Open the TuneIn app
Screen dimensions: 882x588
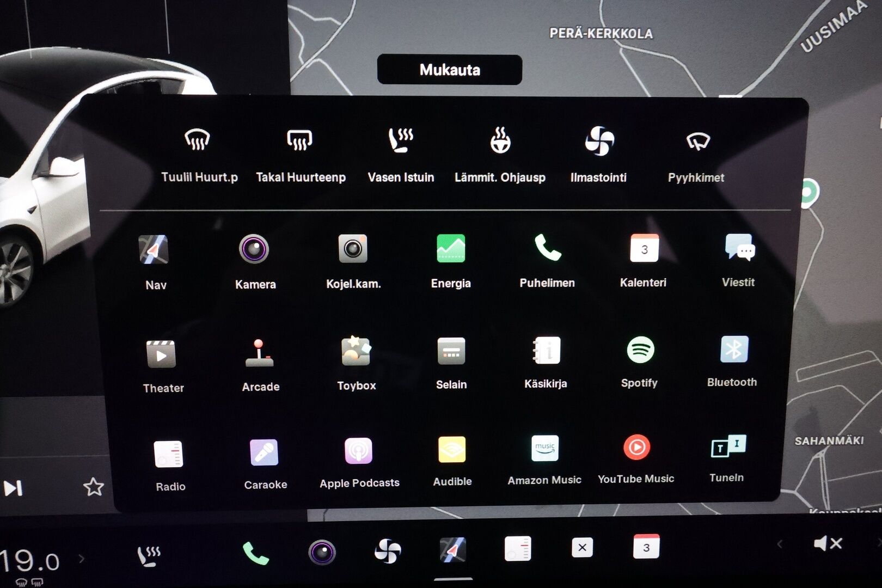click(x=728, y=446)
